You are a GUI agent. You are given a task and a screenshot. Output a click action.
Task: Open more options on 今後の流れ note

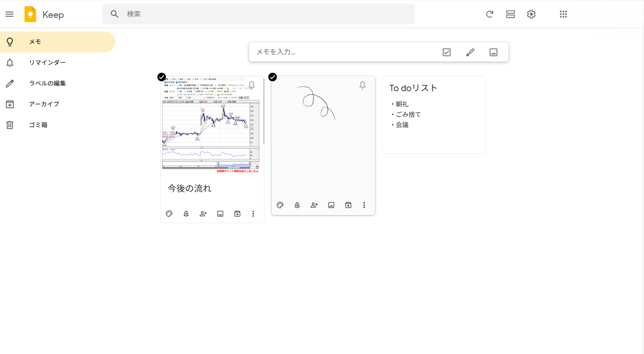[253, 214]
